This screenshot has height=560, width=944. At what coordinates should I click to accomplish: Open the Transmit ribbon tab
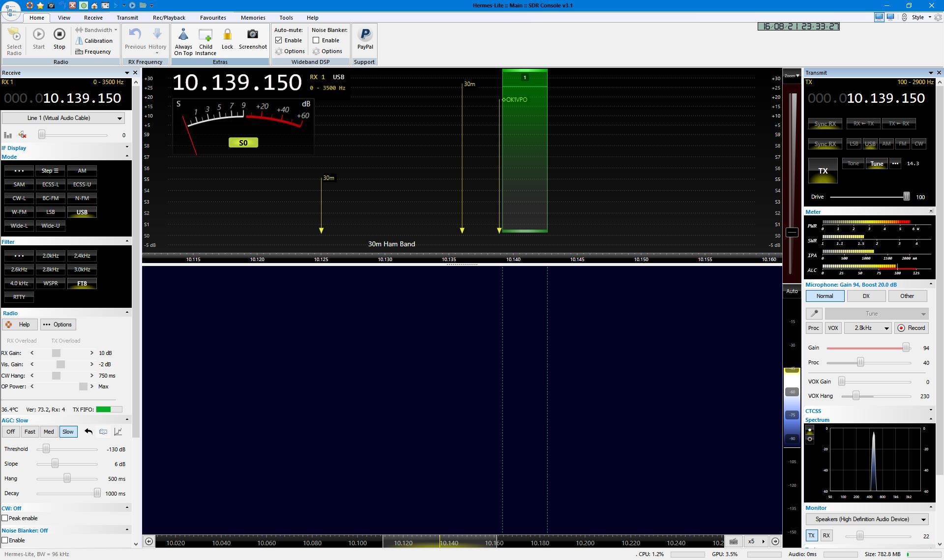(127, 18)
